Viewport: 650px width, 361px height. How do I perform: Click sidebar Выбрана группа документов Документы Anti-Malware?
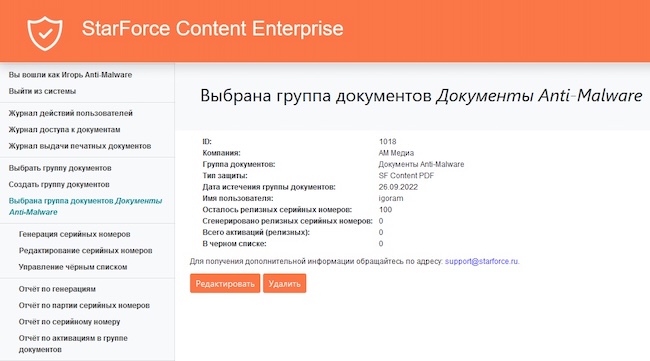pos(85,206)
